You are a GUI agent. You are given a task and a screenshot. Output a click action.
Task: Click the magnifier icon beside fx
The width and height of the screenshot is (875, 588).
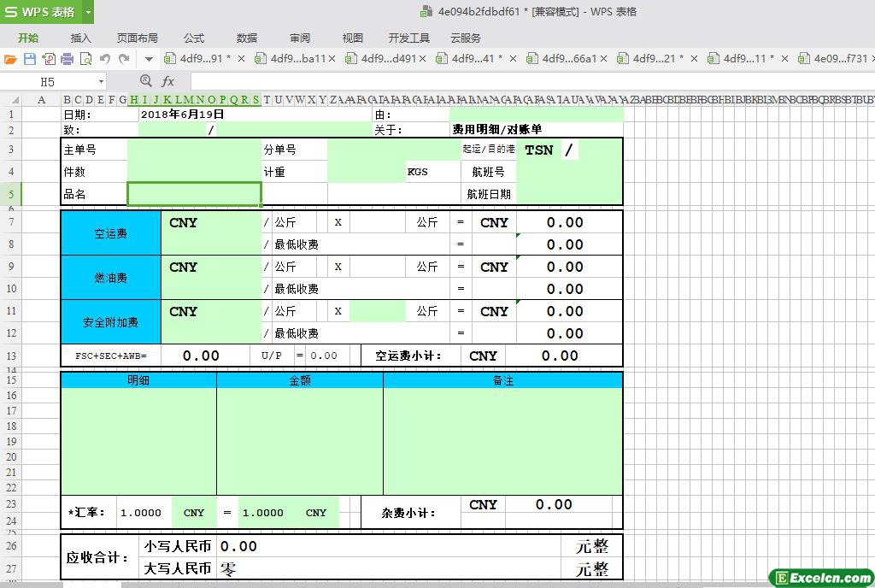pos(145,81)
